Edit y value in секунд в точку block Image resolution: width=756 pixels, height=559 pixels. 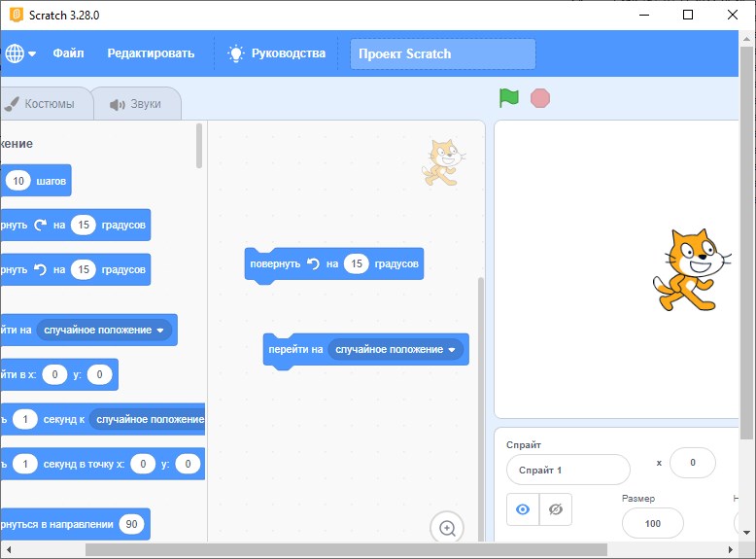click(x=188, y=464)
